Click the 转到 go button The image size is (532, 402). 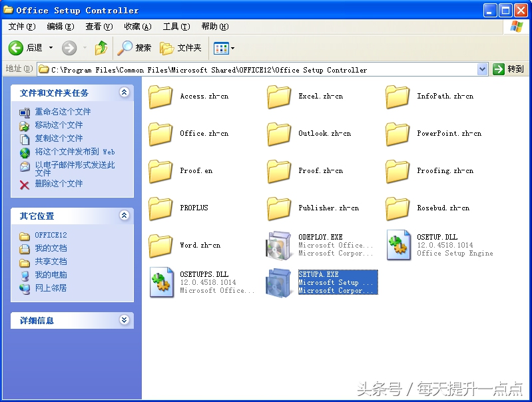(508, 69)
